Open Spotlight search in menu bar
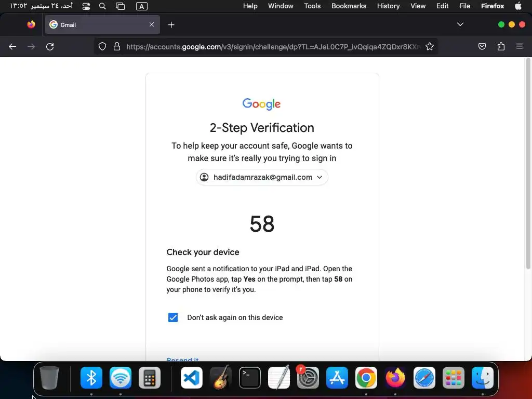 click(102, 6)
